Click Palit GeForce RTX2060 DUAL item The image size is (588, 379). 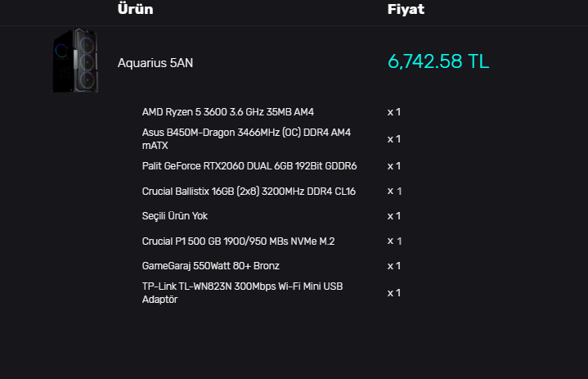[x=249, y=166]
